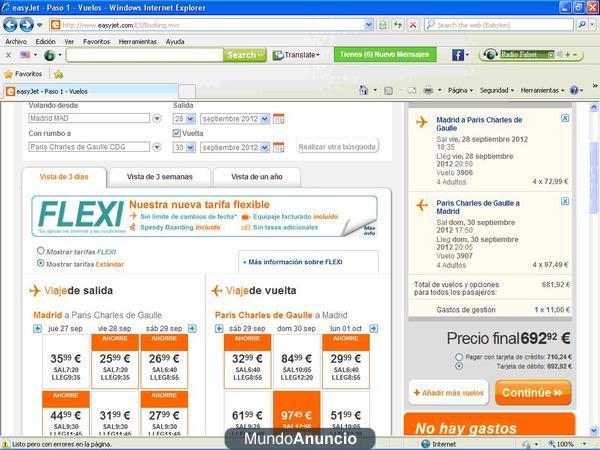Open the Favoritos menu in menu bar
This screenshot has width=600, height=450.
[x=96, y=41]
